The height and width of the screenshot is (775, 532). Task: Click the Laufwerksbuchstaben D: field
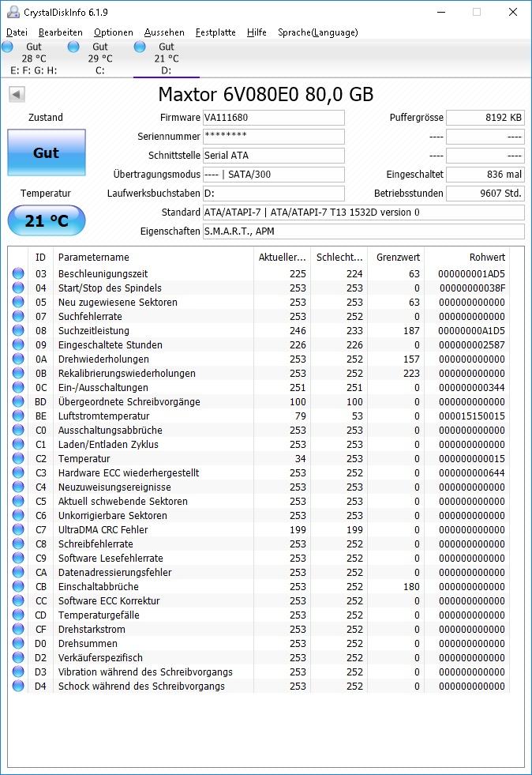click(x=274, y=194)
